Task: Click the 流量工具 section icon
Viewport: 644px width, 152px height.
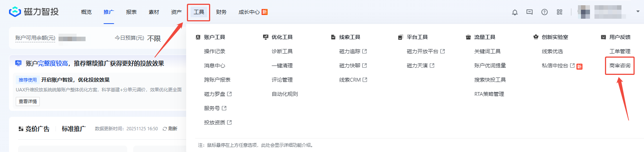Action: click(x=468, y=37)
